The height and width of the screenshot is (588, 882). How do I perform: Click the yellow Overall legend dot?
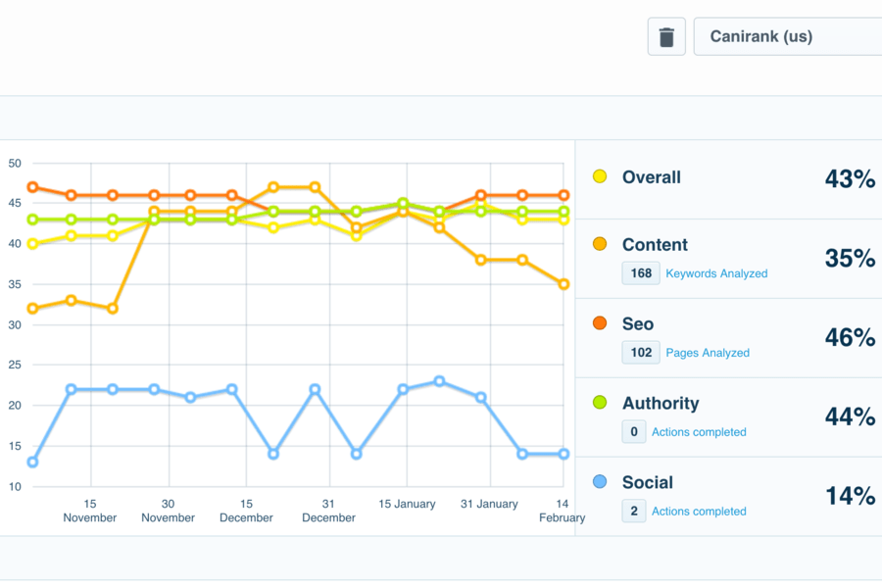coord(600,176)
